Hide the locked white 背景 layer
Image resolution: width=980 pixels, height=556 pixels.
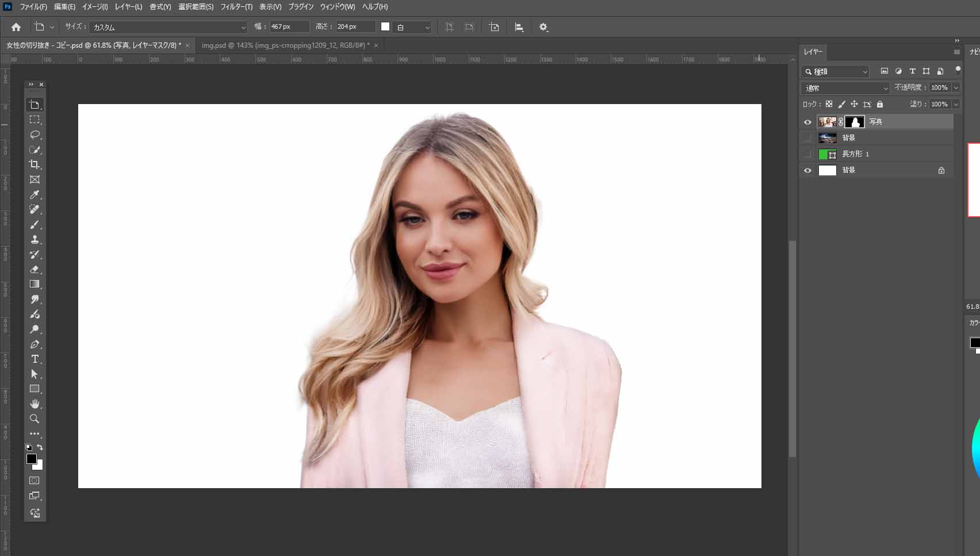click(x=807, y=170)
